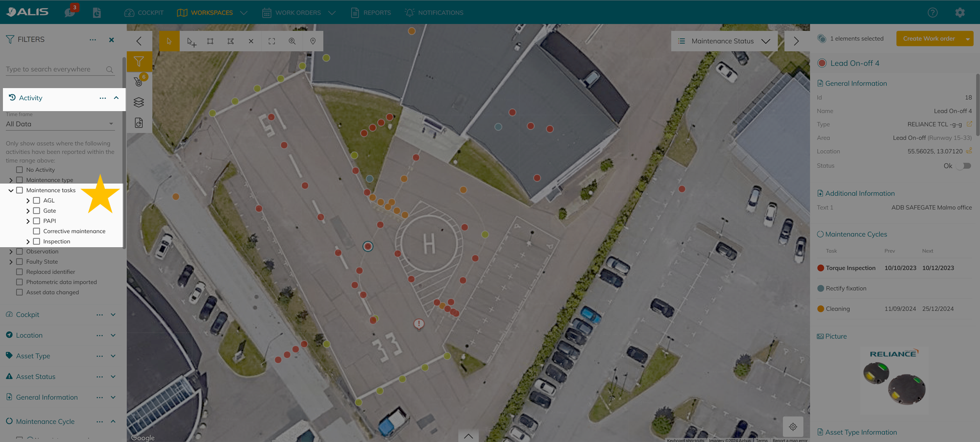This screenshot has height=442, width=980.
Task: Click the search everywhere input field
Action: click(55, 70)
